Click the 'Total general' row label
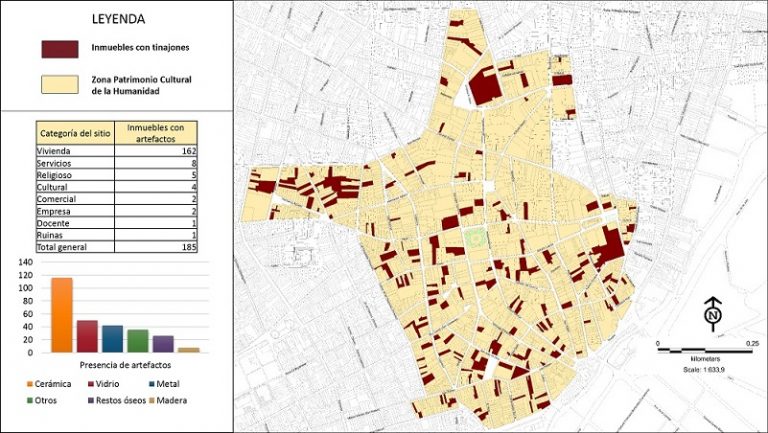Screen dimensions: 768x433 click(x=62, y=247)
